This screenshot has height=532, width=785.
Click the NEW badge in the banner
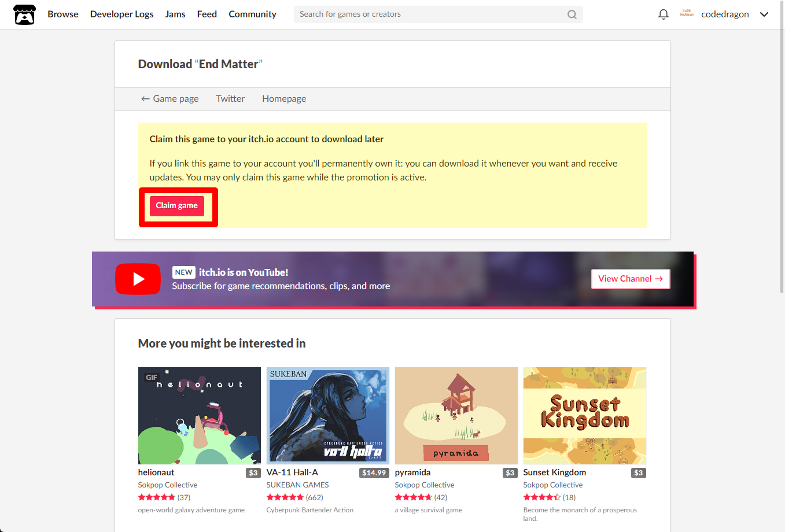tap(184, 272)
